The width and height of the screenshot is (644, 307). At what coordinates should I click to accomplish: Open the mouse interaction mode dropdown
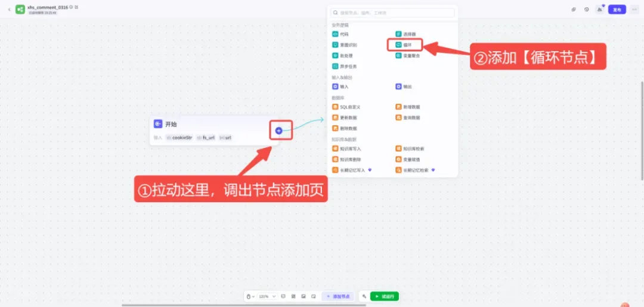point(250,296)
